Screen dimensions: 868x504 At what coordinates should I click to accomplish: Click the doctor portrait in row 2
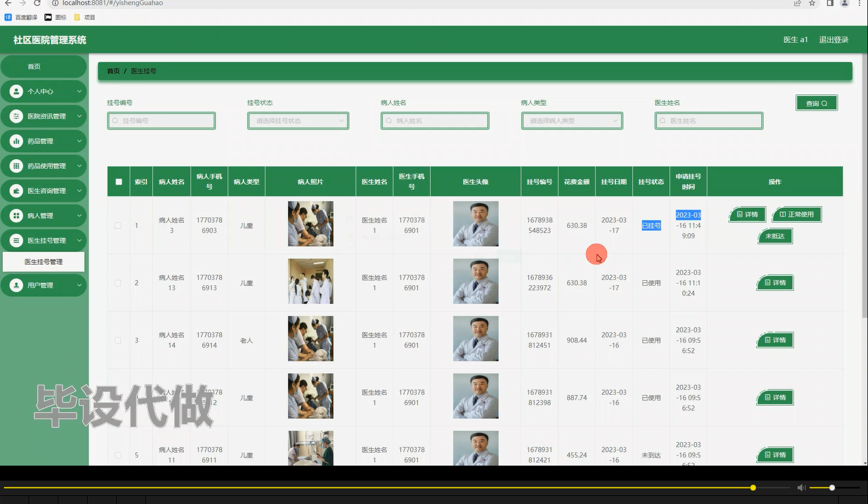476,281
